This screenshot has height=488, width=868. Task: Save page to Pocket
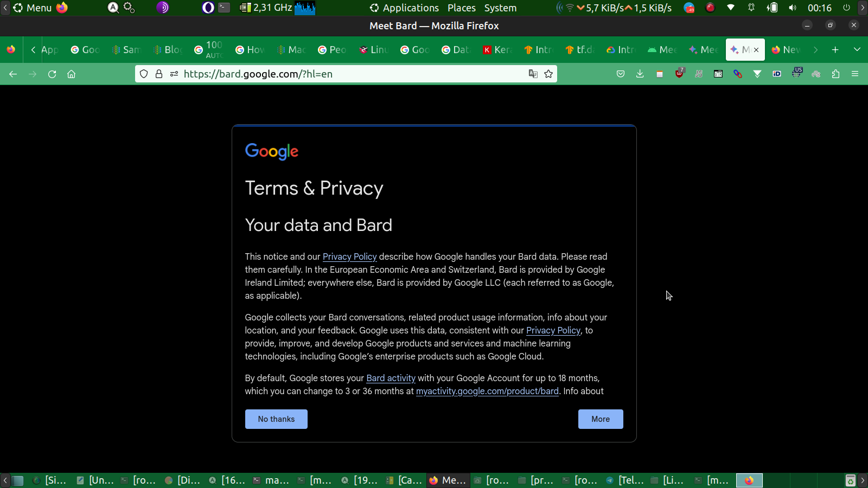tap(621, 74)
